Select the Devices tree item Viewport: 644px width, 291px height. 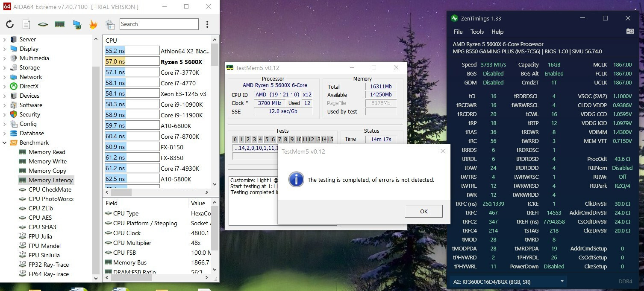pyautogui.click(x=29, y=96)
